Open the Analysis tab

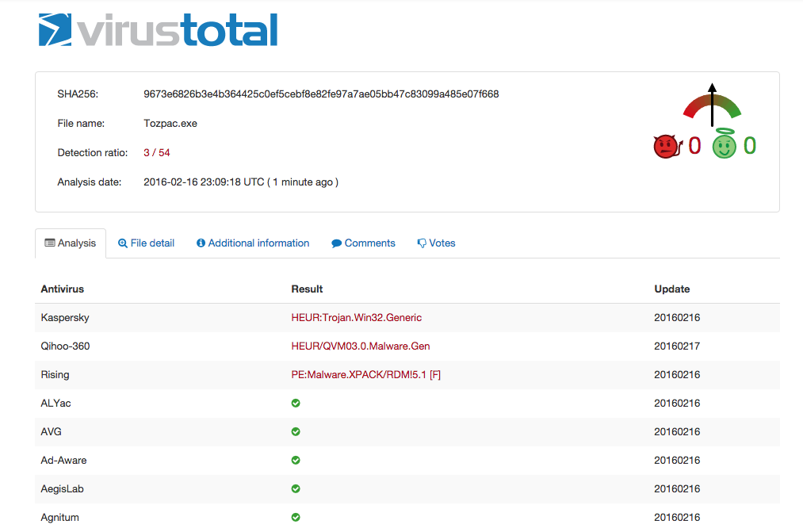(71, 243)
